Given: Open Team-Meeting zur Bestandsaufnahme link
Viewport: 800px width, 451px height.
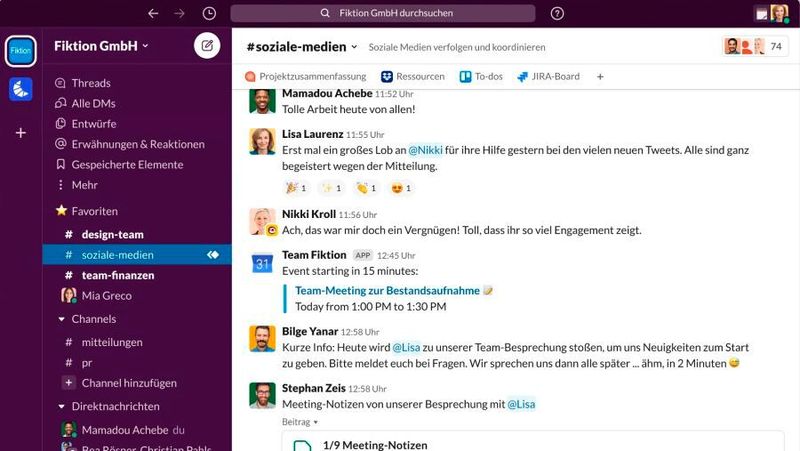Looking at the screenshot, I should point(388,290).
